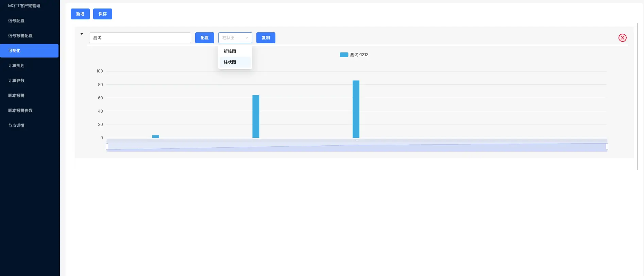
Task: Choose 折线图 from the dropdown list
Action: pyautogui.click(x=235, y=51)
